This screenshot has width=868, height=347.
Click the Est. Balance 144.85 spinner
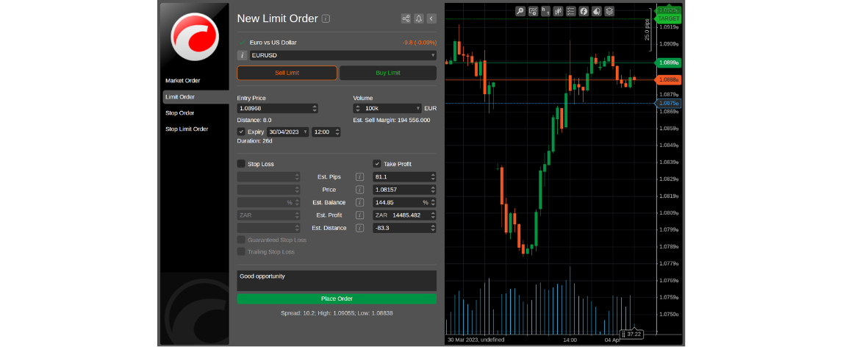433,203
